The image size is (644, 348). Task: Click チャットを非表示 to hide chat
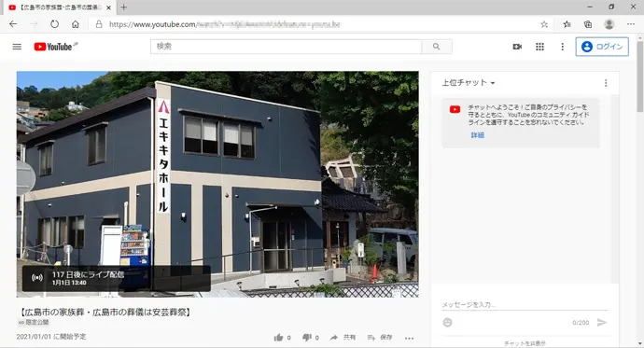[x=525, y=343]
